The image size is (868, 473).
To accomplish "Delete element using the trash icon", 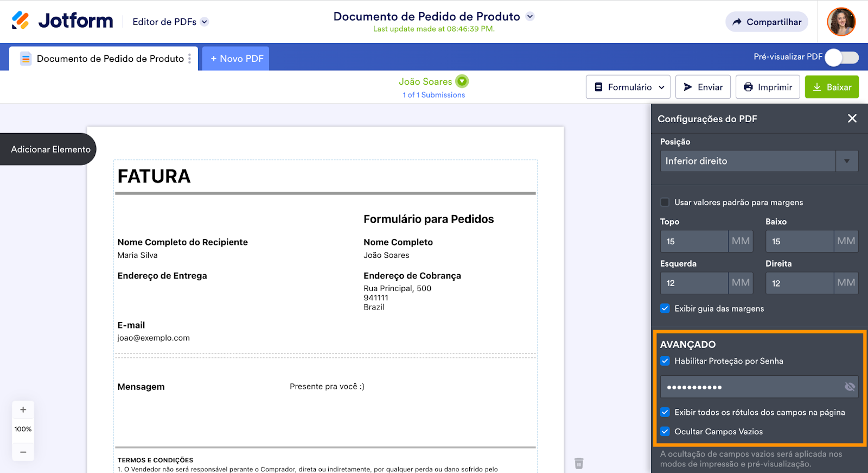I will [579, 463].
